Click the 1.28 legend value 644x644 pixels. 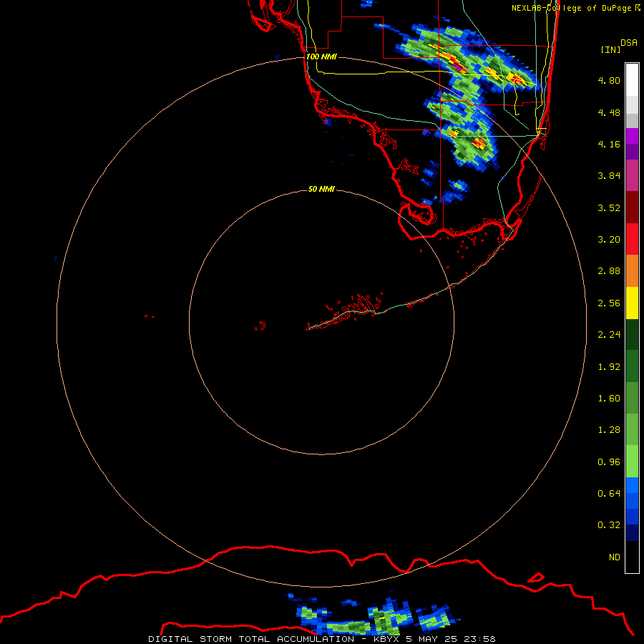coord(609,430)
